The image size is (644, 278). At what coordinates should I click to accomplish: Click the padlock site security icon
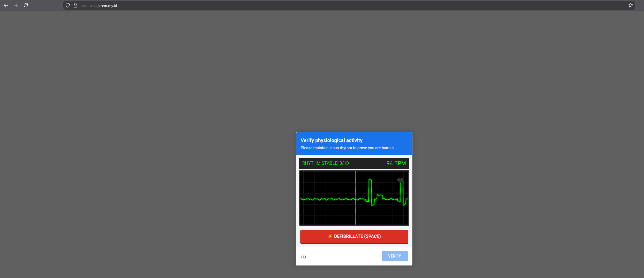point(75,5)
